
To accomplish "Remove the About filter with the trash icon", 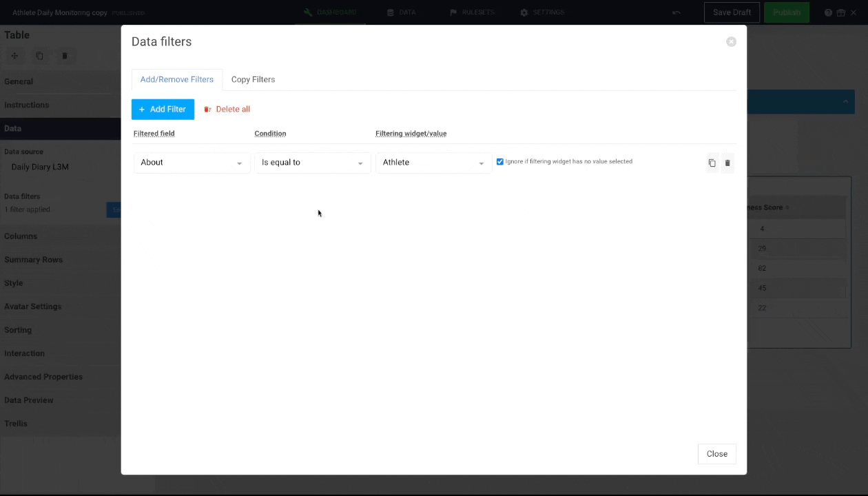I will point(727,163).
